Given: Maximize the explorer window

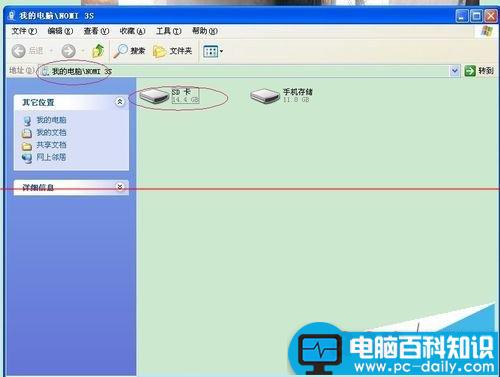Looking at the screenshot, I should pyautogui.click(x=476, y=16).
